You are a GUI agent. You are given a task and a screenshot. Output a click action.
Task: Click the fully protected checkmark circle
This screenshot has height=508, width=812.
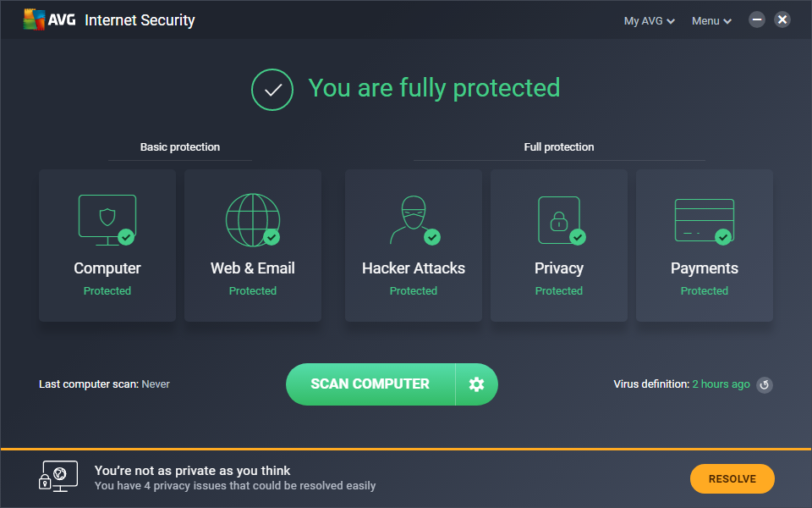click(272, 89)
